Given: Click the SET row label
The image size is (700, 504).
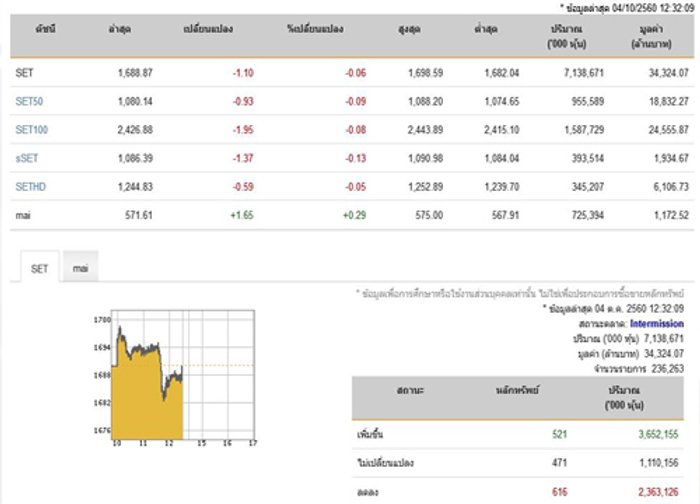Looking at the screenshot, I should tap(24, 73).
